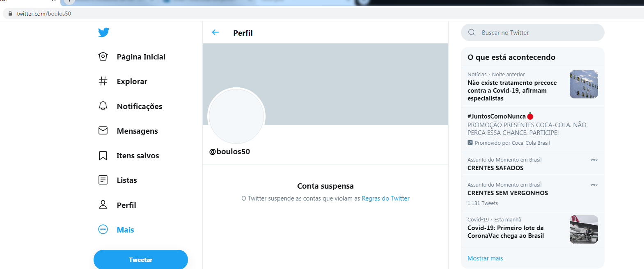This screenshot has width=644, height=269.
Task: Click Mostrar mais in trends panel
Action: [485, 258]
